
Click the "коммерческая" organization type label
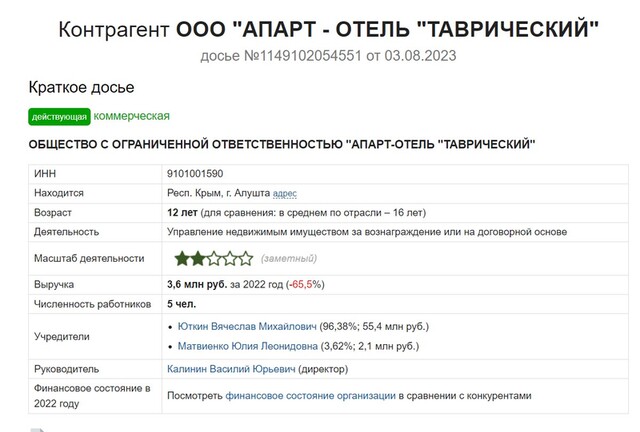[x=132, y=116]
